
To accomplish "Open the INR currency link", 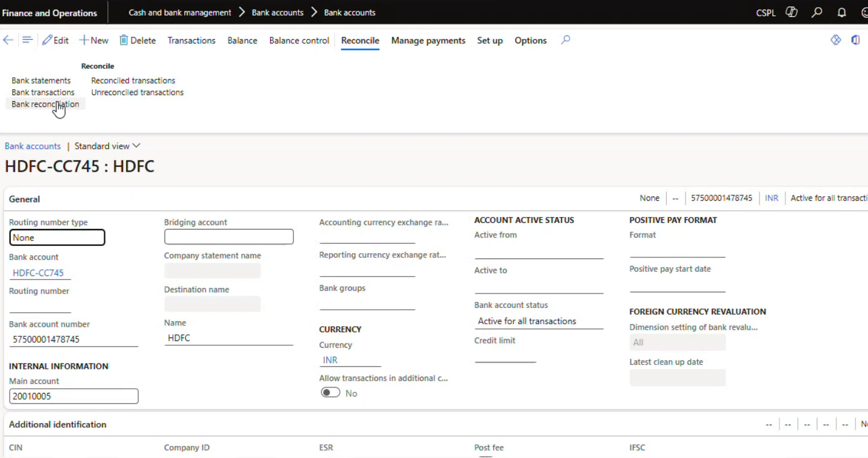I will (330, 360).
